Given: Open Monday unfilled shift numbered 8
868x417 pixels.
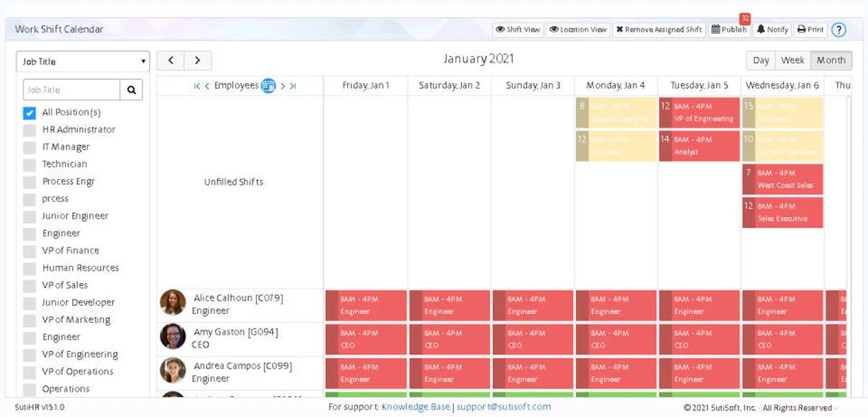Looking at the screenshot, I should pyautogui.click(x=616, y=113).
